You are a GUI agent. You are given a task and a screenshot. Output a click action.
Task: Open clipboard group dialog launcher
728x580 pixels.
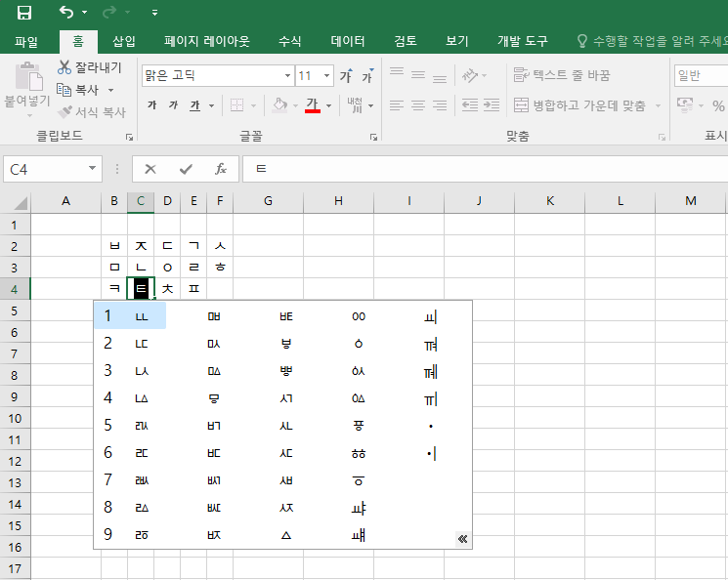130,137
